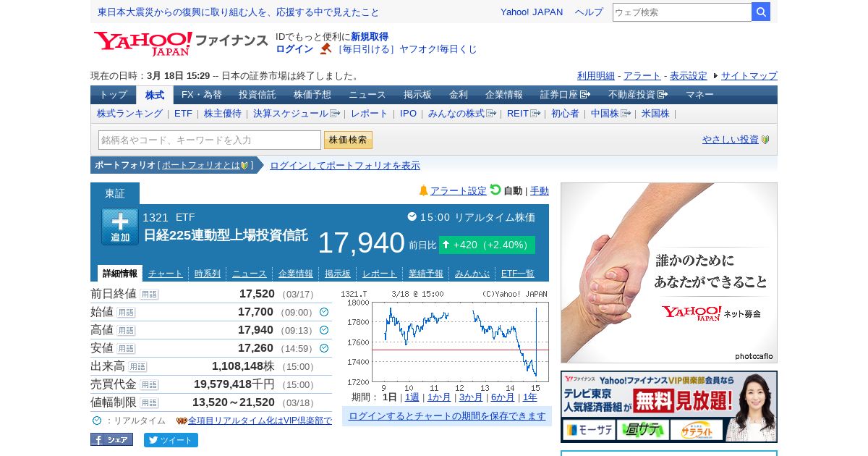Add stock with the 追加 plus button

[120, 227]
